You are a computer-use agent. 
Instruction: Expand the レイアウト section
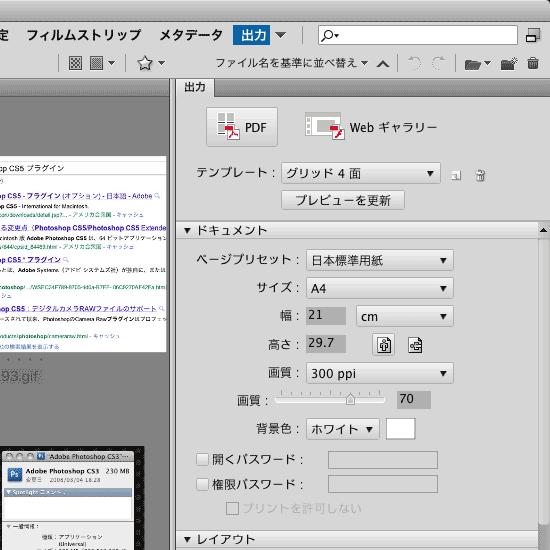pyautogui.click(x=187, y=539)
